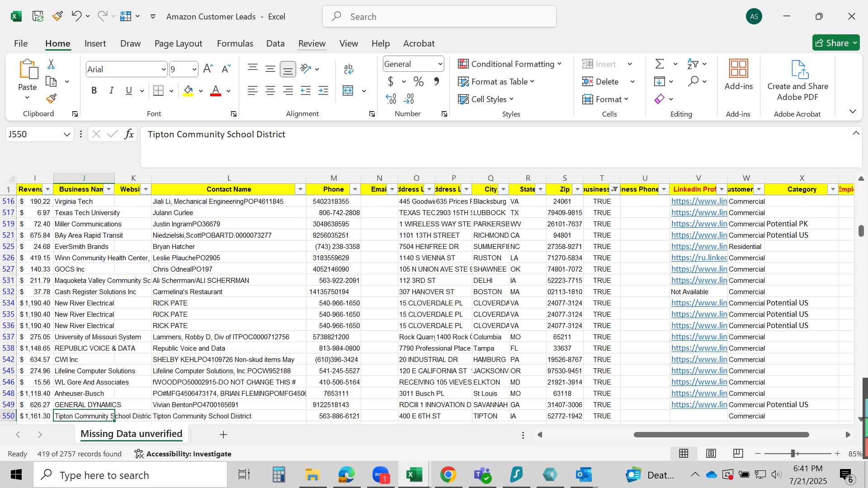Viewport: 868px width, 488px height.
Task: Click the Orientation angled text icon
Action: 306,69
